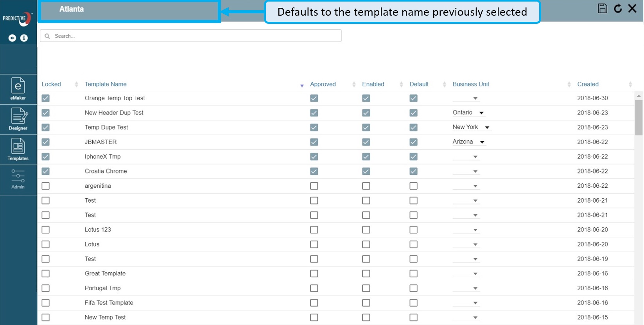Select the Croatia Chrome template name
This screenshot has height=325, width=644.
pos(106,171)
